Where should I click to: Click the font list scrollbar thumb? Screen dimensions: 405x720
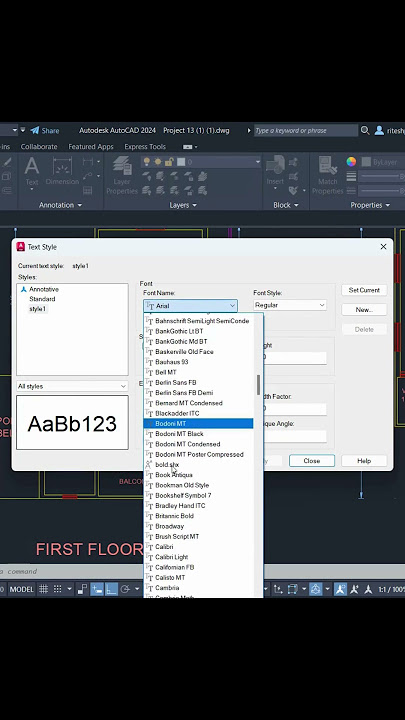(259, 385)
